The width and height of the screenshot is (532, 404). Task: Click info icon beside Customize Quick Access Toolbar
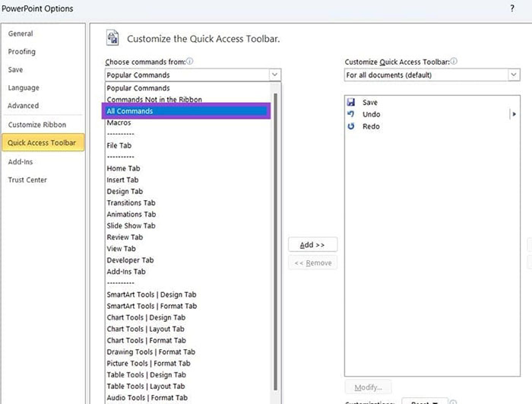[x=454, y=62]
